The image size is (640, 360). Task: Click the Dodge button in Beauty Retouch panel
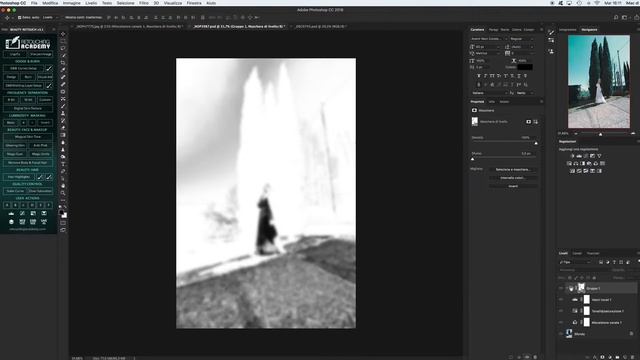coord(11,77)
